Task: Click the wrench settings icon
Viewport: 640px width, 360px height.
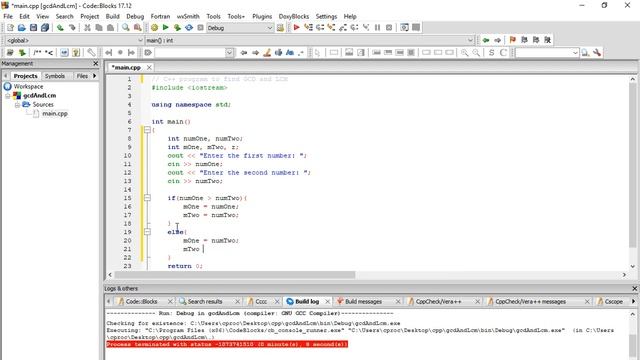Action: click(x=597, y=53)
